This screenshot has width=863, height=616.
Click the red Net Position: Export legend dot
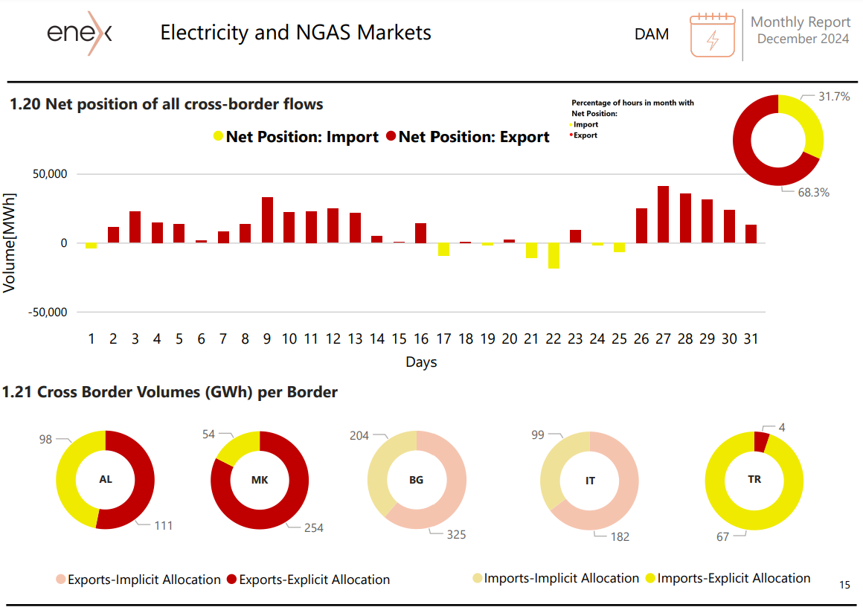tap(391, 136)
